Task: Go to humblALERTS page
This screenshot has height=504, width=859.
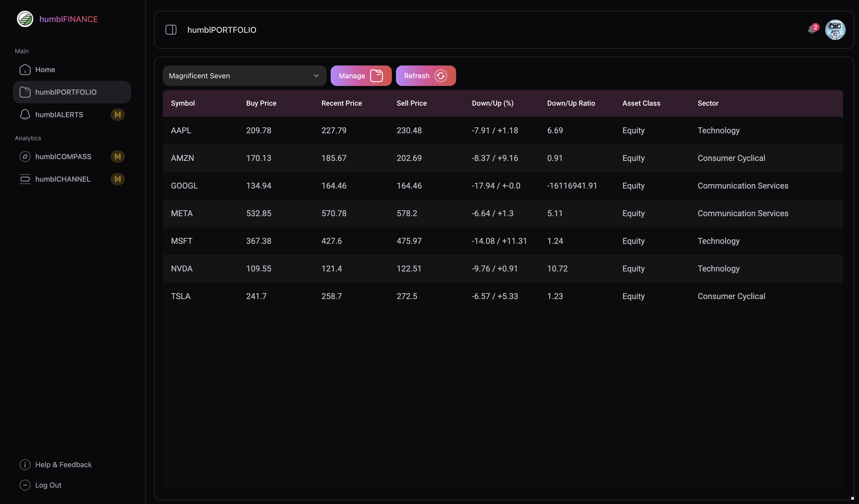Action: click(x=72, y=115)
